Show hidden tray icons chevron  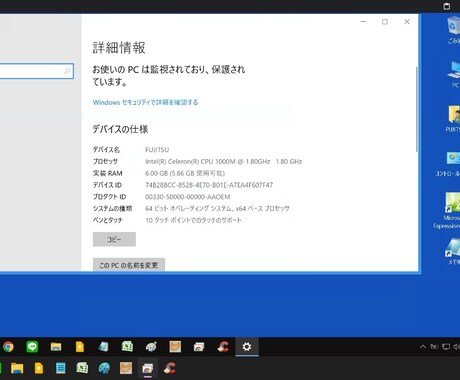[423, 347]
